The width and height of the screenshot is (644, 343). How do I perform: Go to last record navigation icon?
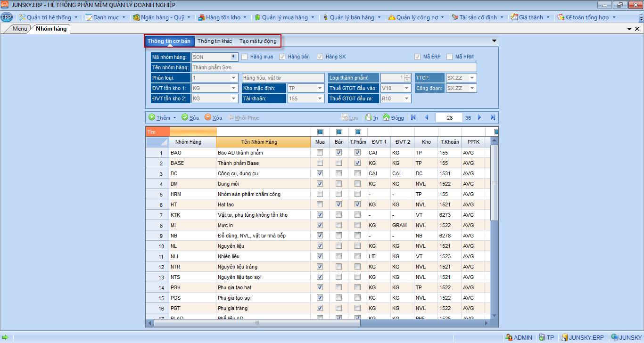coord(493,117)
